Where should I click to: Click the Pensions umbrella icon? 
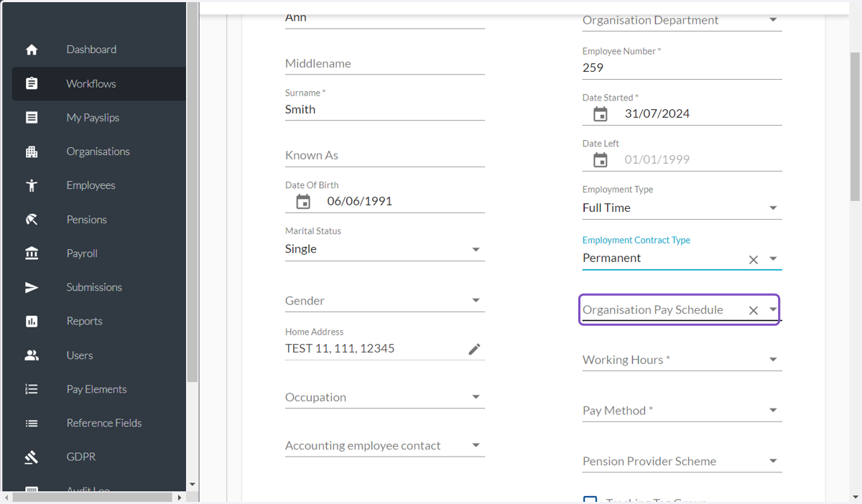[32, 220]
